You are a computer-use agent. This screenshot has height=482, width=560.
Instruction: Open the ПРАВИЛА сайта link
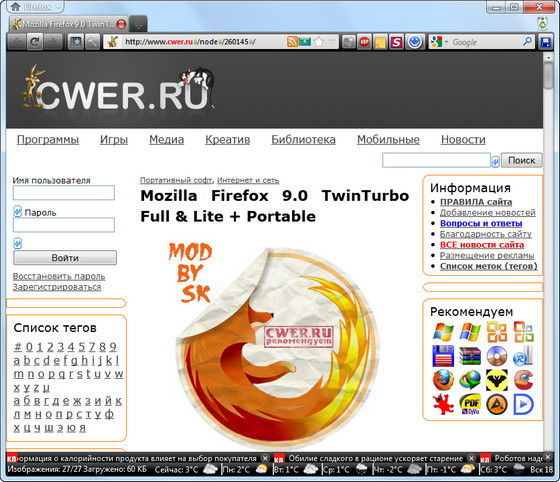coord(476,202)
